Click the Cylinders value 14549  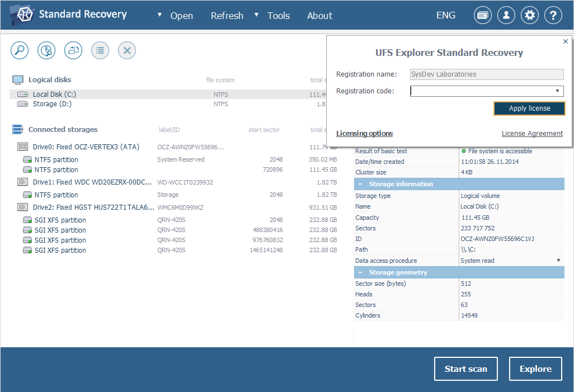(469, 315)
